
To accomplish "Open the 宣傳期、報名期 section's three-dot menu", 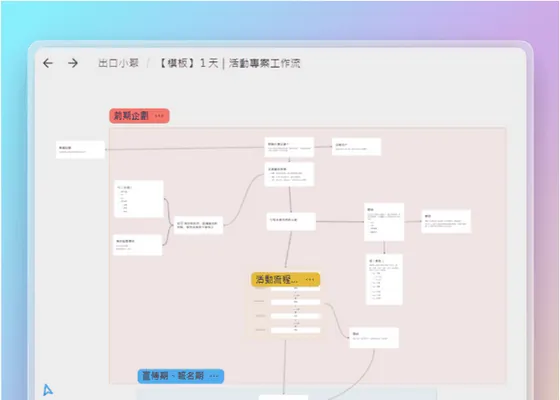I will (214, 376).
